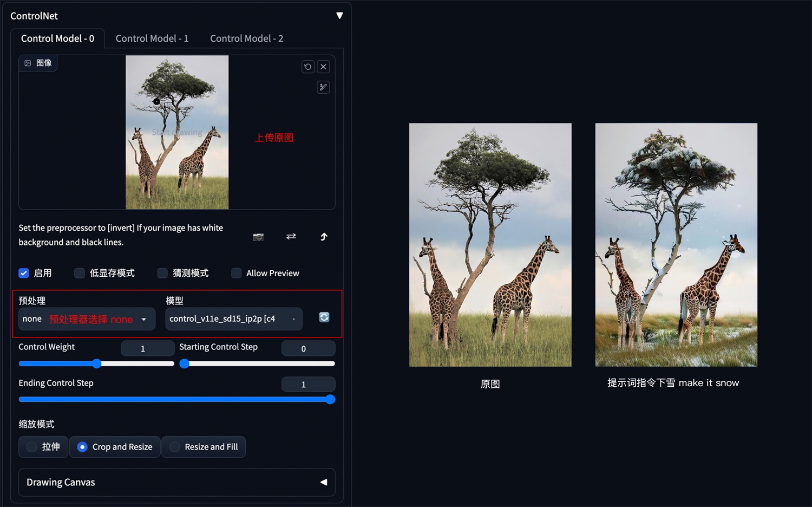The width and height of the screenshot is (812, 507).
Task: Click the 缩放模式 label
Action: 36,424
